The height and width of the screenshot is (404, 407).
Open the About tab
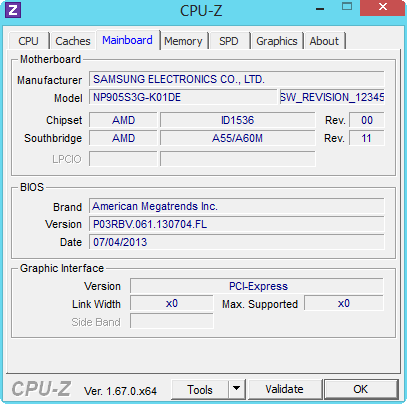click(x=324, y=41)
